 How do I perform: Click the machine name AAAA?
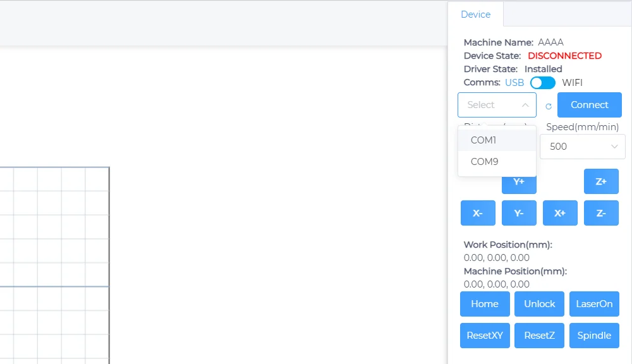point(550,42)
